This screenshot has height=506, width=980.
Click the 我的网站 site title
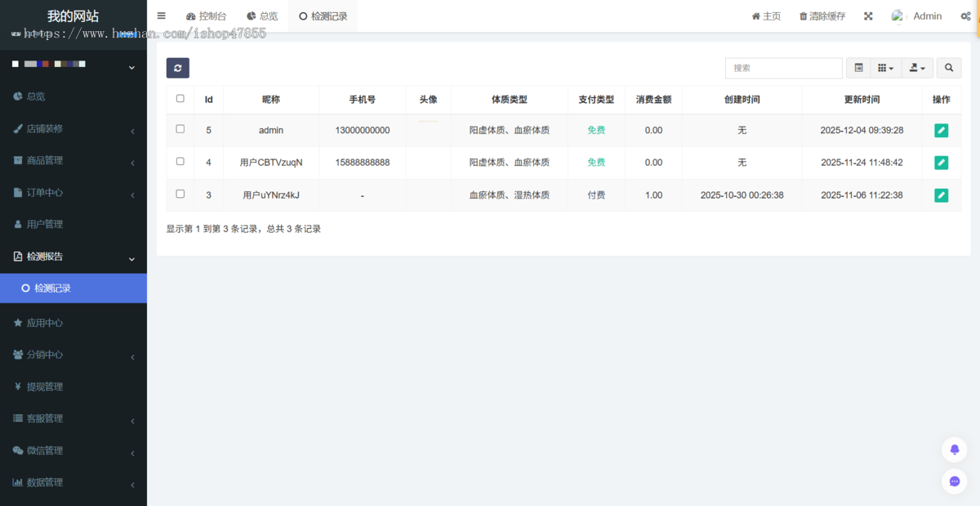coord(73,16)
